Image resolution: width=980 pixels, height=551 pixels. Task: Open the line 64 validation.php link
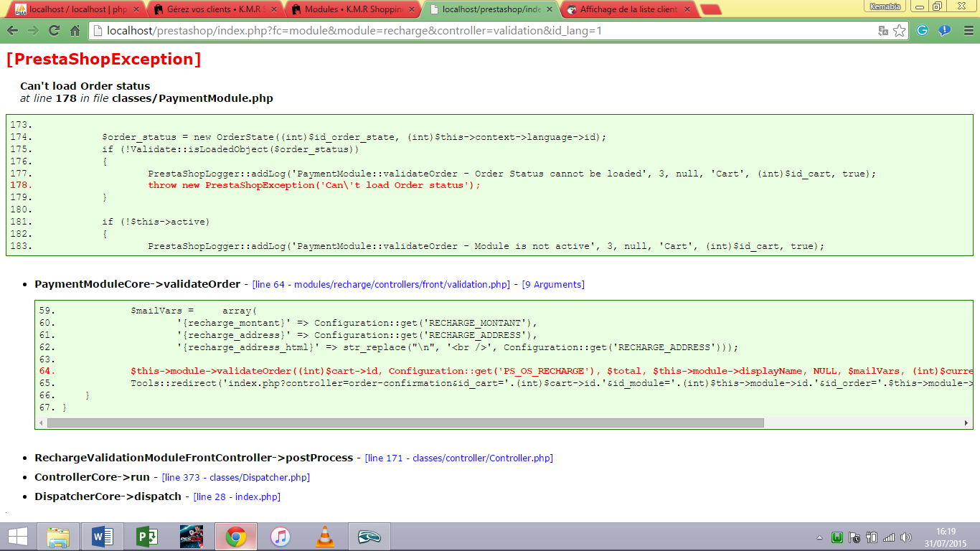381,285
